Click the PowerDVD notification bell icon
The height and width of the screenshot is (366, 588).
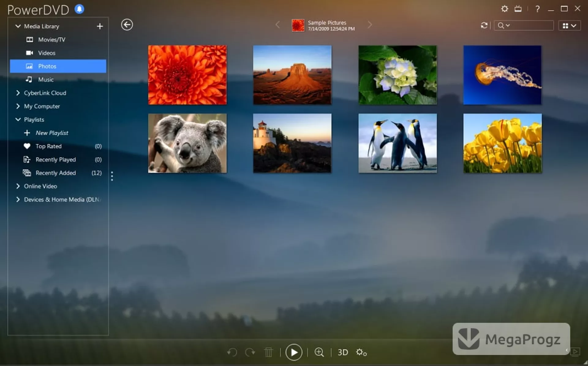tap(79, 9)
